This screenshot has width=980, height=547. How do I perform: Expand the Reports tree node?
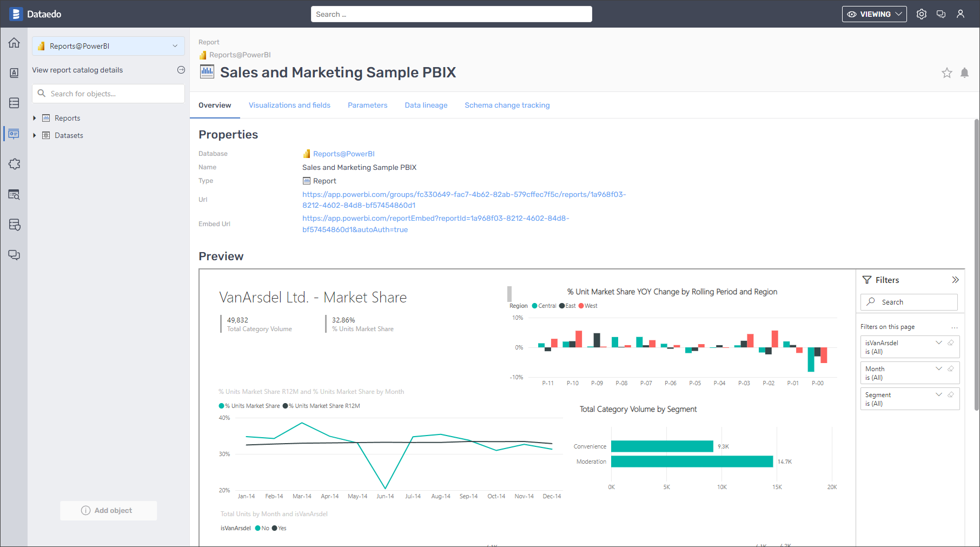coord(35,117)
